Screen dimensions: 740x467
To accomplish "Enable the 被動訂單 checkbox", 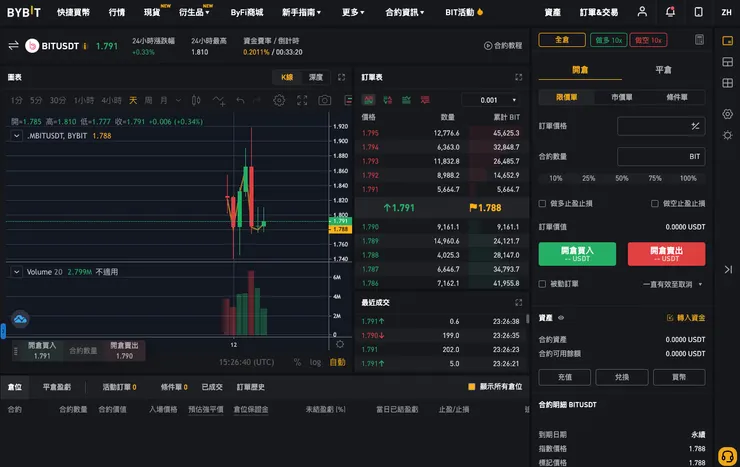I will [542, 284].
